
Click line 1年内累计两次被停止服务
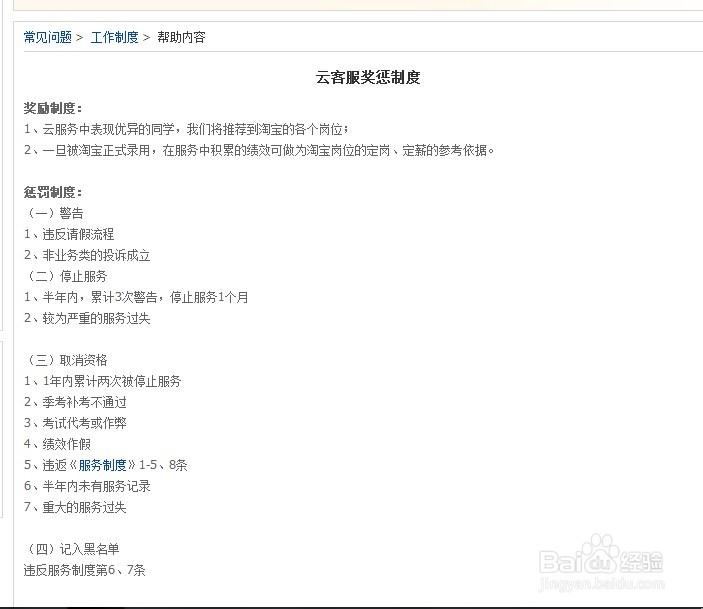(x=103, y=381)
